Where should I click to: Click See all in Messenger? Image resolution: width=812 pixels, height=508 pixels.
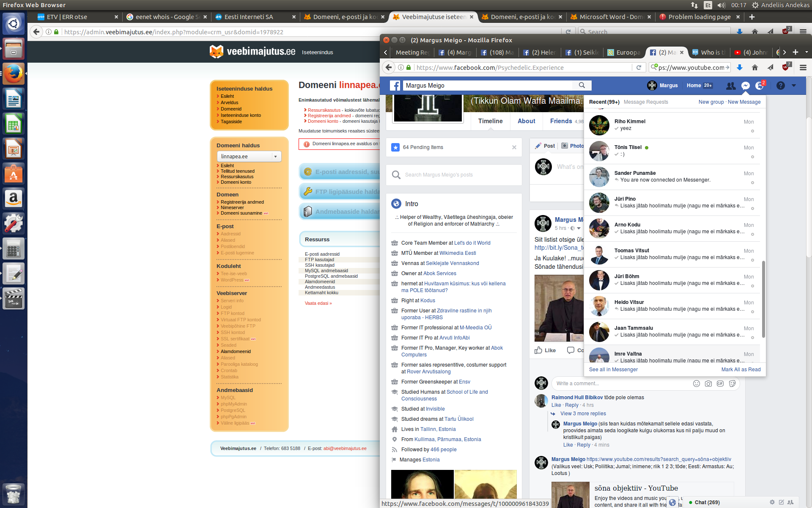(x=613, y=370)
